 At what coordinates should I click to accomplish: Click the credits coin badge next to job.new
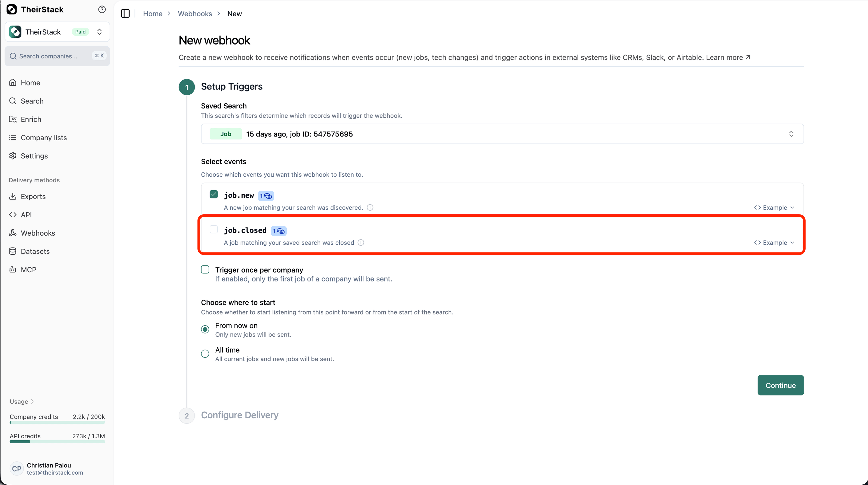point(266,196)
